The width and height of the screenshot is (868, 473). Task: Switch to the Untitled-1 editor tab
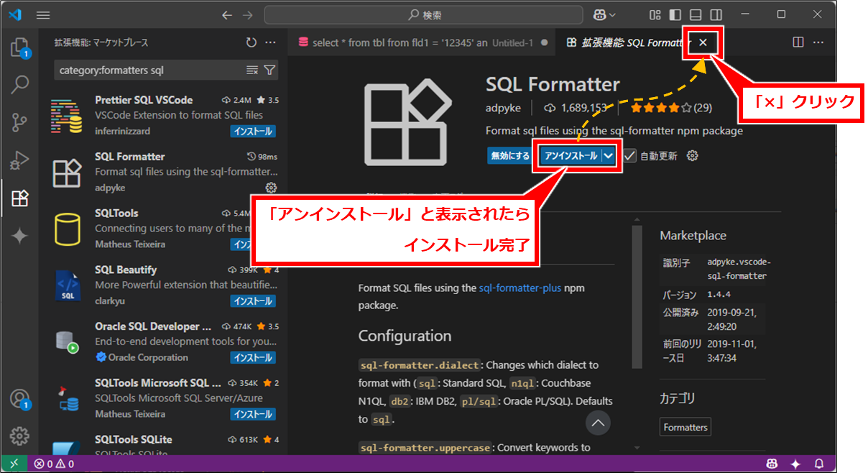423,42
